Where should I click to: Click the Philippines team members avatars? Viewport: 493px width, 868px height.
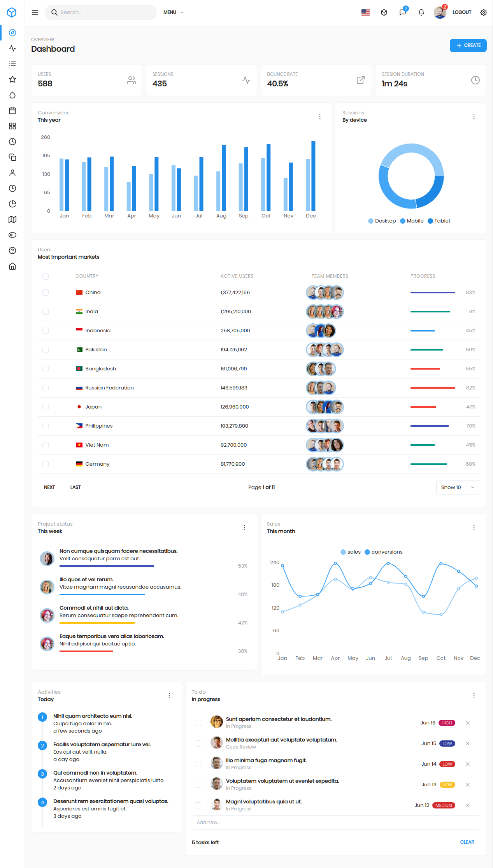(x=325, y=426)
